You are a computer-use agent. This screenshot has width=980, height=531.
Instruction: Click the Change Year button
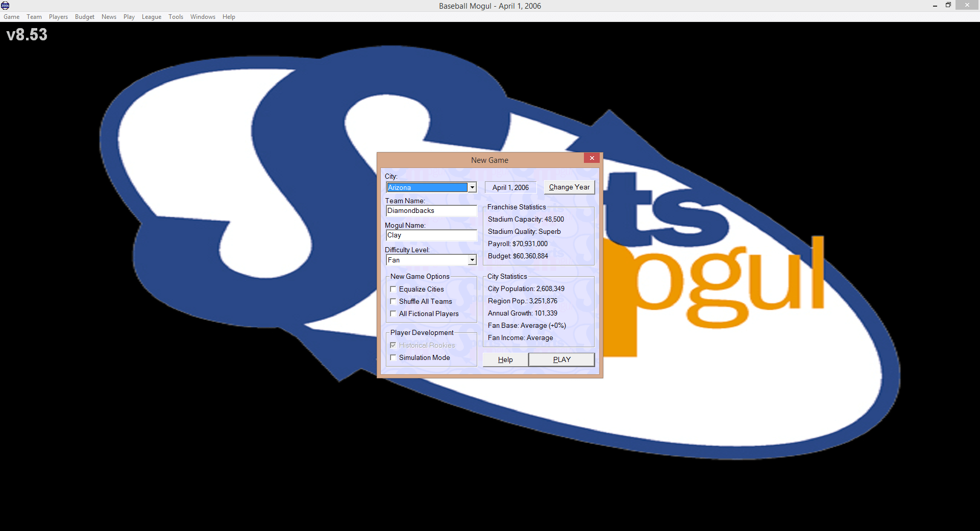tap(569, 187)
